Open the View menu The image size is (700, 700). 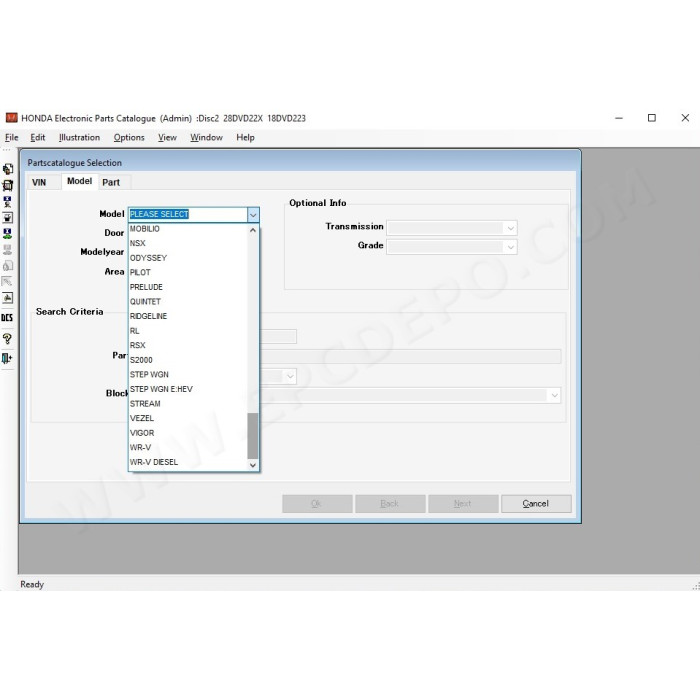click(167, 138)
